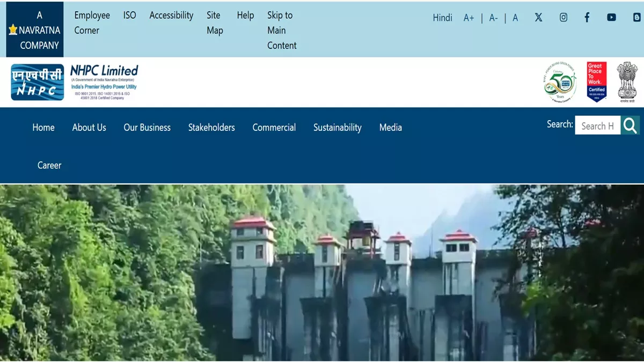Increase font size with A+
Viewport: 644px width, 362px height.
(469, 18)
